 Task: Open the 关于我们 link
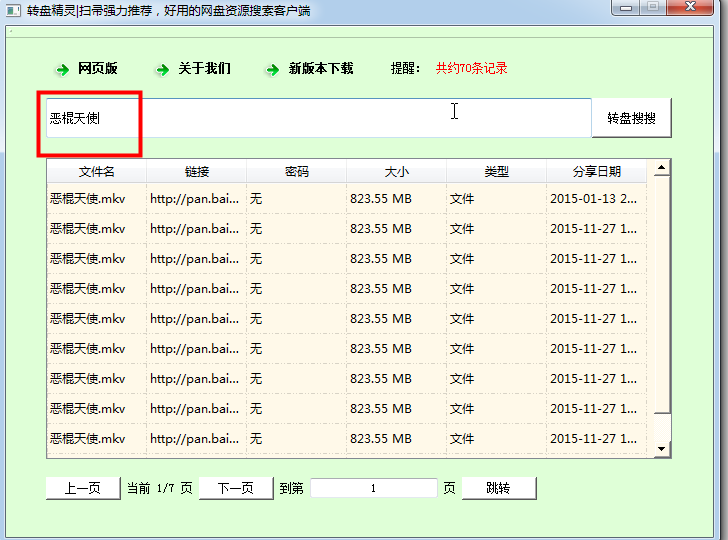[x=204, y=69]
